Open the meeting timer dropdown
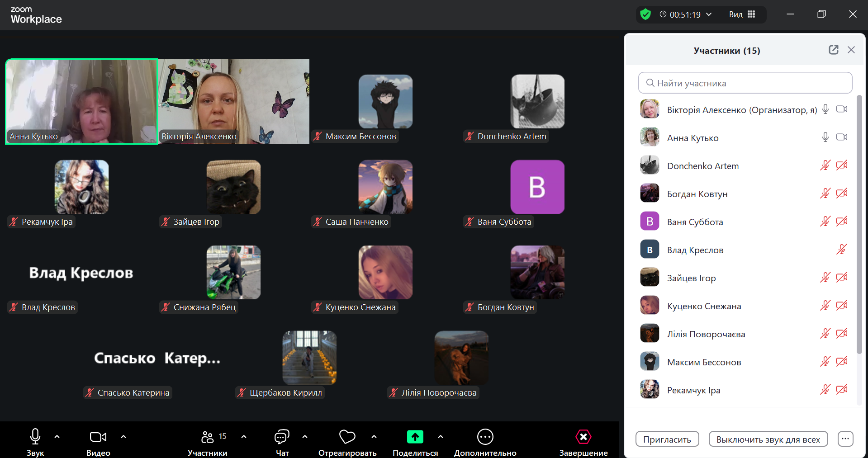This screenshot has height=458, width=868. click(709, 14)
